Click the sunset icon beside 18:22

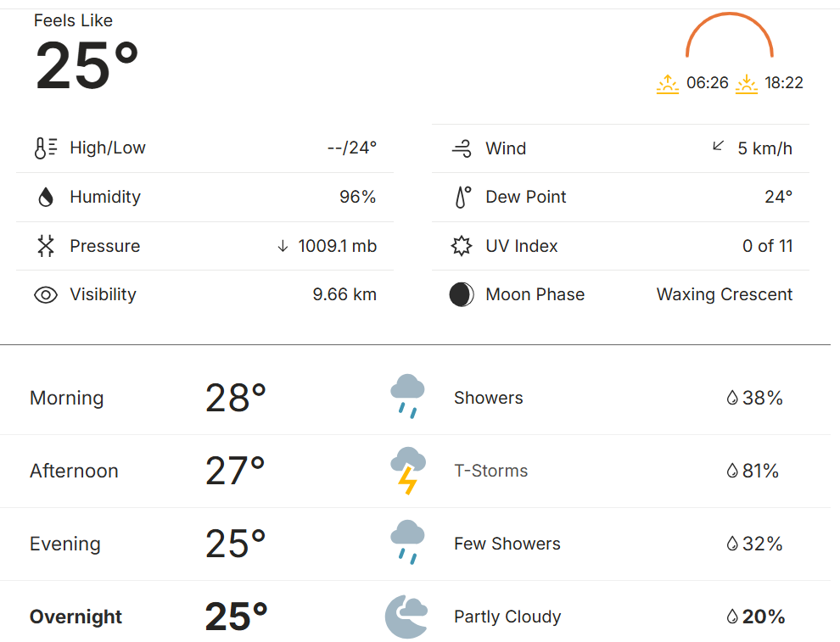[747, 83]
